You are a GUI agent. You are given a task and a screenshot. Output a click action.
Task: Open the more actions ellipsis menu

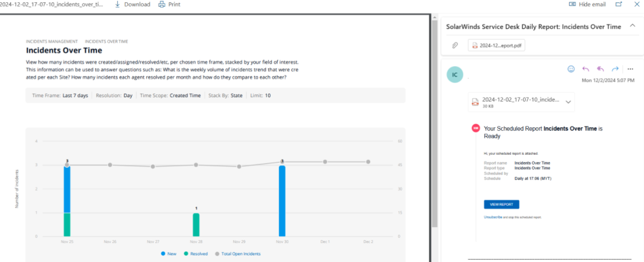(x=630, y=69)
